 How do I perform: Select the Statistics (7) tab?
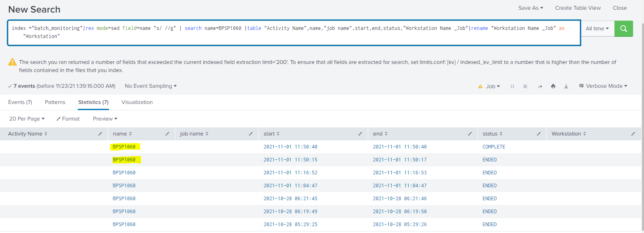(x=93, y=102)
